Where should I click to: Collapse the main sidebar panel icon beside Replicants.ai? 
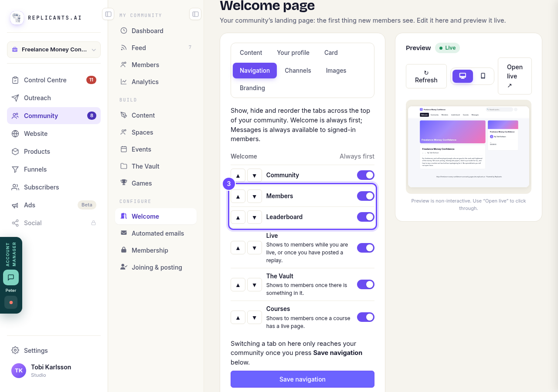(108, 14)
